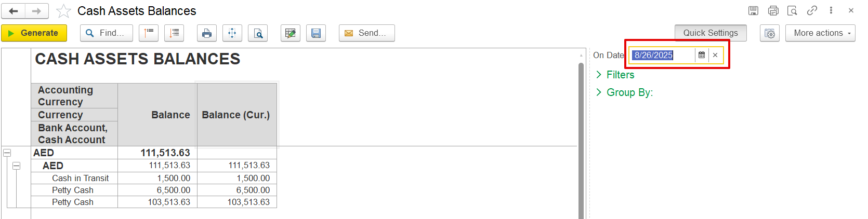Click the edit spreadsheet icon in the toolbar

(x=291, y=33)
